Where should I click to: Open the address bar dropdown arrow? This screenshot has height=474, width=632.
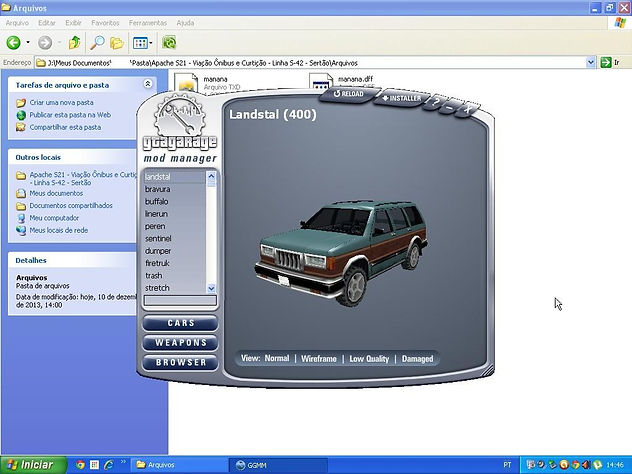coord(590,62)
